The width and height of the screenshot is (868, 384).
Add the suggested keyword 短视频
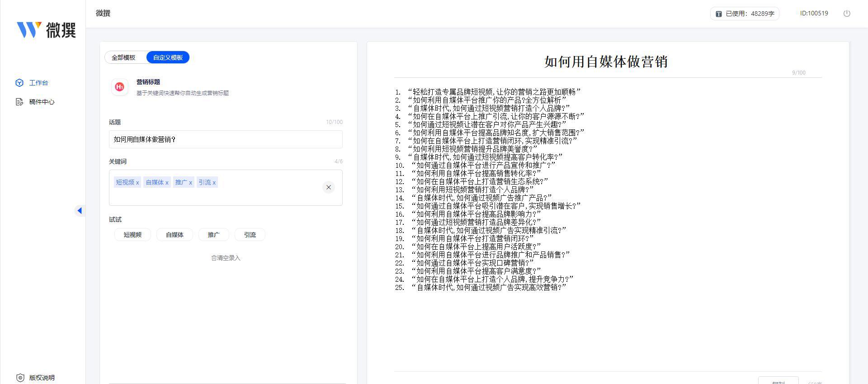tap(132, 235)
